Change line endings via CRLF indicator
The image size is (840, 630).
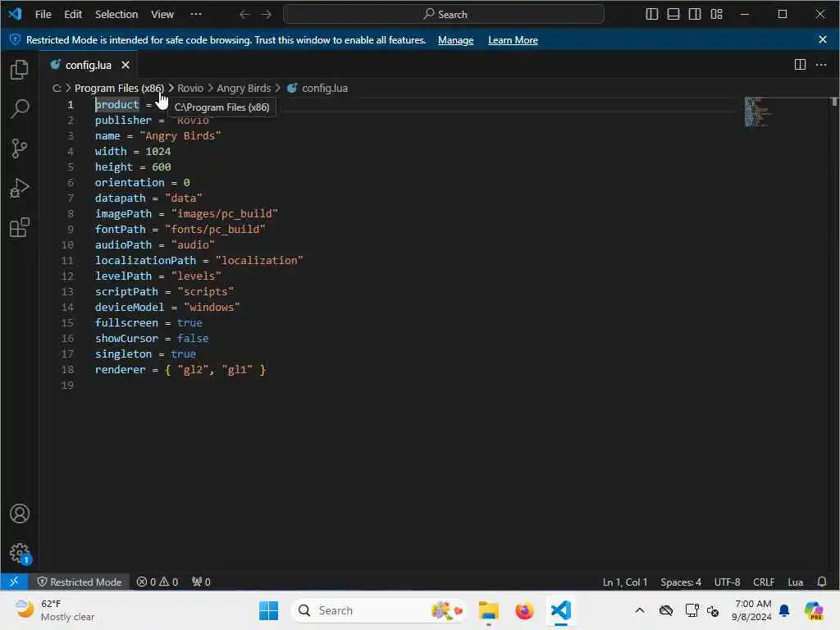coord(764,582)
